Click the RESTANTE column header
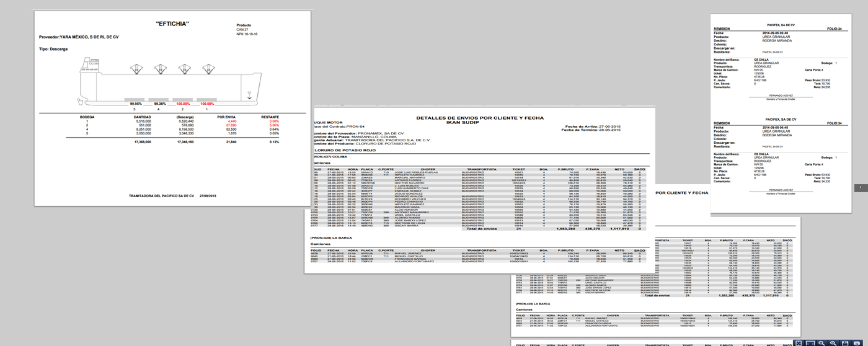 (x=270, y=117)
